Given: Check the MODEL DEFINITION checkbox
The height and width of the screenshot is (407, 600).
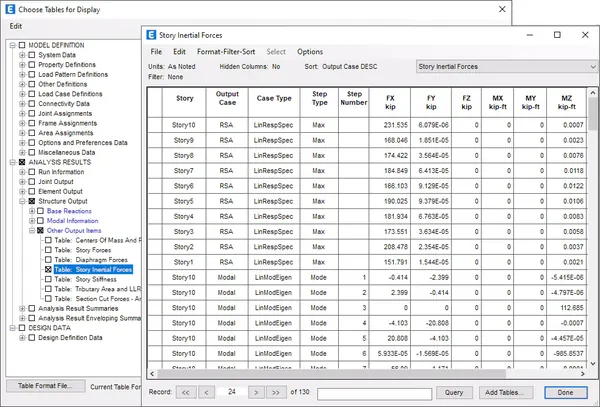Looking at the screenshot, I should [x=22, y=45].
